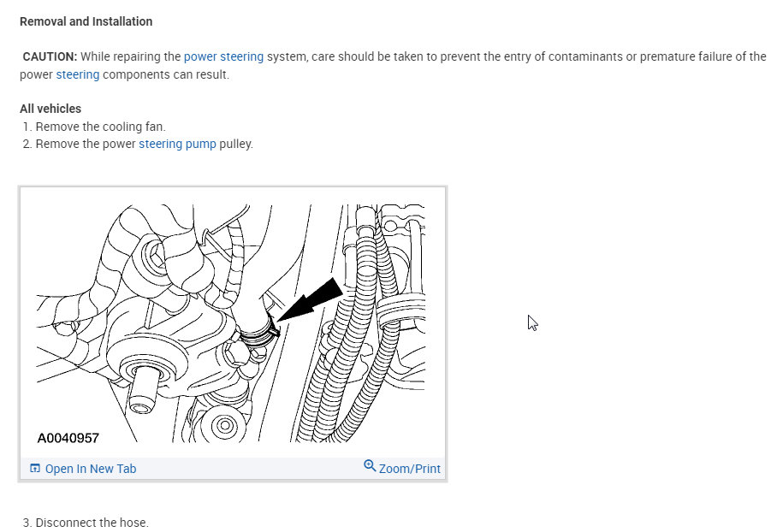783x532 pixels.
Task: Click the A0040957 diagram label
Action: [x=68, y=438]
